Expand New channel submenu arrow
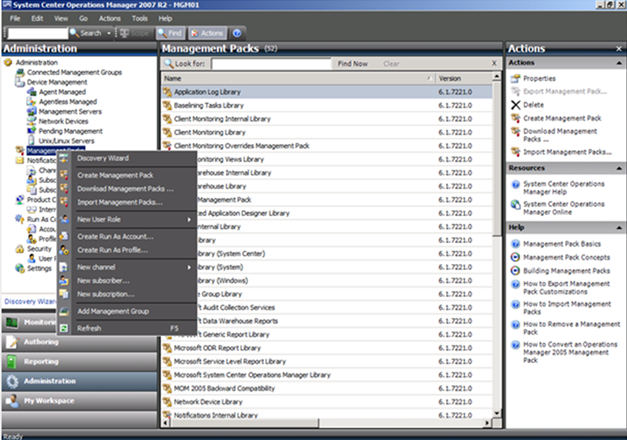The width and height of the screenshot is (627, 440). tap(189, 267)
